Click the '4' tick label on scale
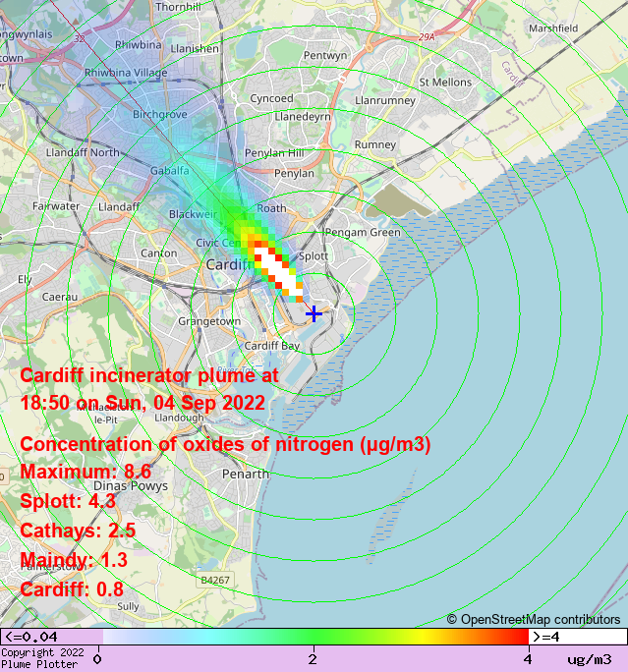Viewport: 628px width, 672px height. coord(528,659)
